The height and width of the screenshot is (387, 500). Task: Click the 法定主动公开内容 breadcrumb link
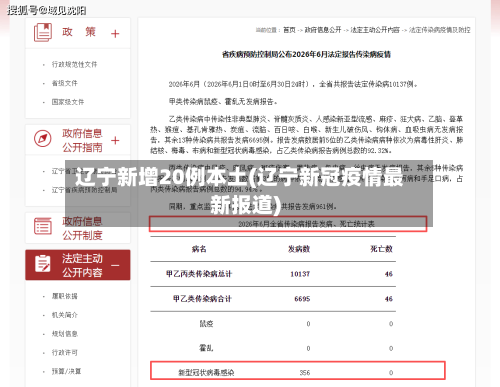375,30
